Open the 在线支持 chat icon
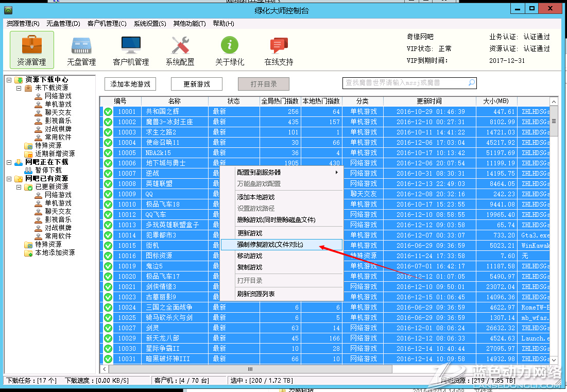This screenshot has width=567, height=392. tap(279, 46)
